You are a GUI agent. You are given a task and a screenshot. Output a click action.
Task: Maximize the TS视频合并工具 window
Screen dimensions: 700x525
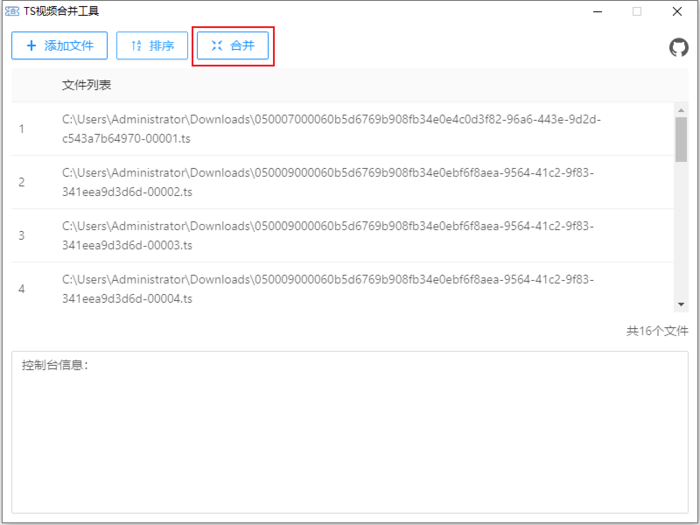(x=637, y=11)
